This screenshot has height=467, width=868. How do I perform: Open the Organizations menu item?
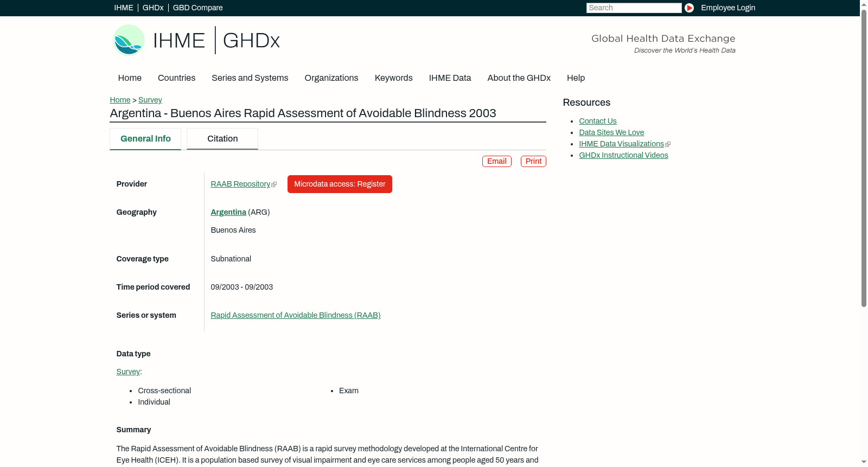tap(331, 78)
